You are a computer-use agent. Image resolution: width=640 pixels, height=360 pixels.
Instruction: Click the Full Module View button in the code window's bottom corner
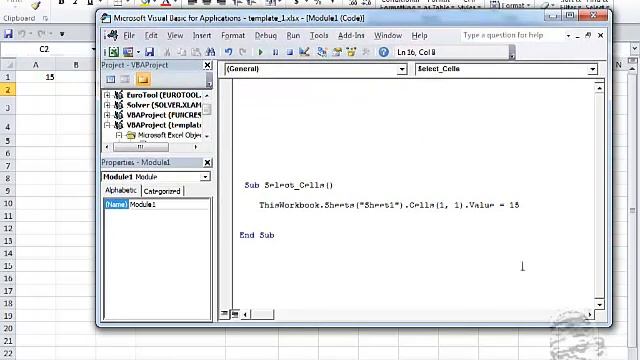pos(235,313)
